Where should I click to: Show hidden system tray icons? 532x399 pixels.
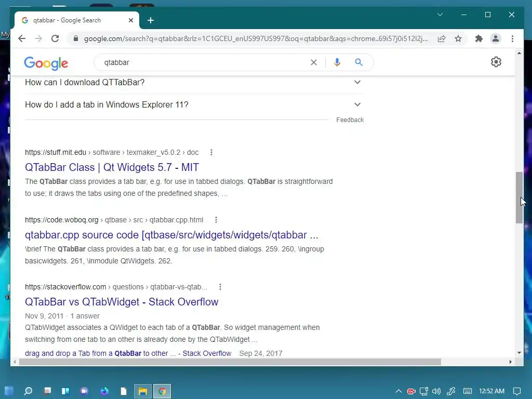click(398, 391)
